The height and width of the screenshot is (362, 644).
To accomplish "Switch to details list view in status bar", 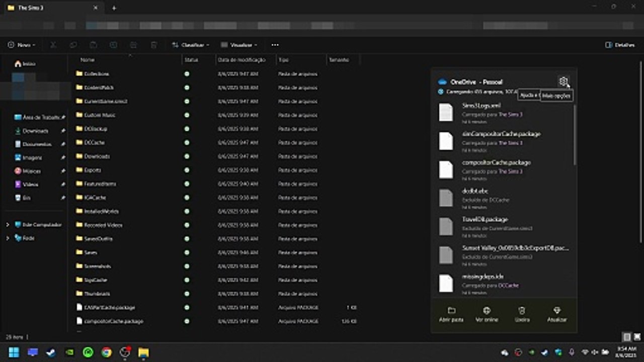I will point(626,336).
